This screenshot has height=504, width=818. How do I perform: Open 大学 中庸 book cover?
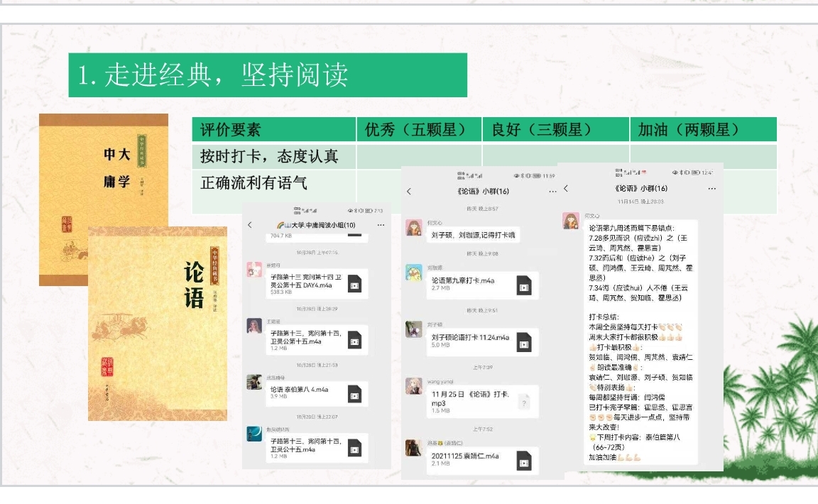[x=103, y=200]
